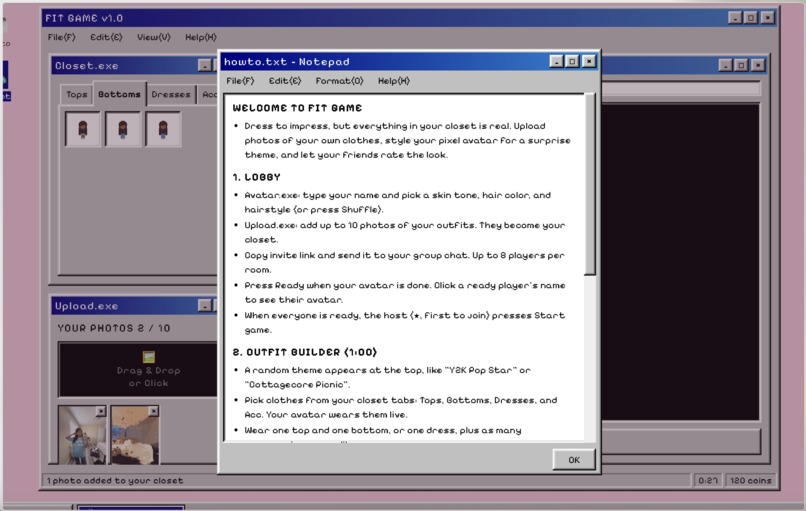Minimize the FIT GAME v1.0 main window
This screenshot has height=511, width=806.
(735, 18)
